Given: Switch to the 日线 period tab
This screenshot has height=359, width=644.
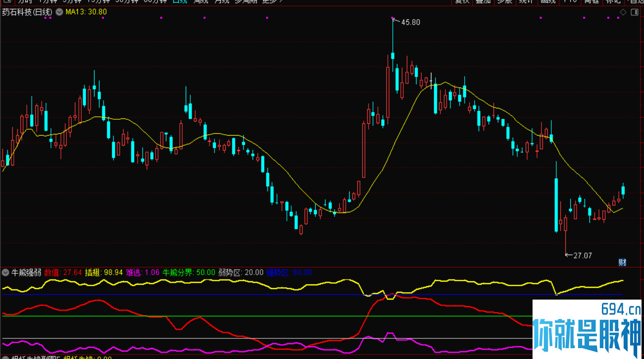Looking at the screenshot, I should coord(180,2).
